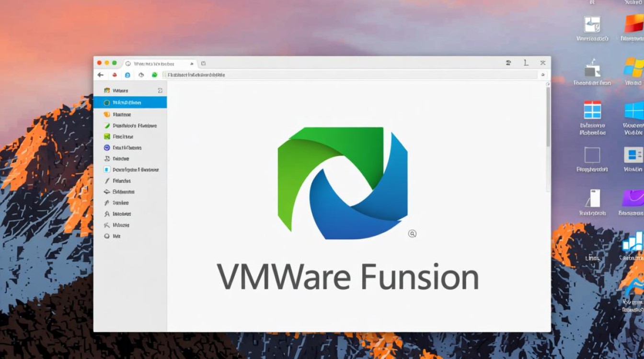644x359 pixels.
Task: Open the blue bar chart desktop icon
Action: 632,242
